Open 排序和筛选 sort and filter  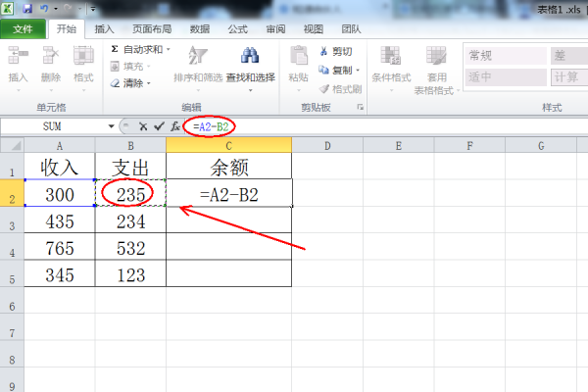click(x=198, y=68)
